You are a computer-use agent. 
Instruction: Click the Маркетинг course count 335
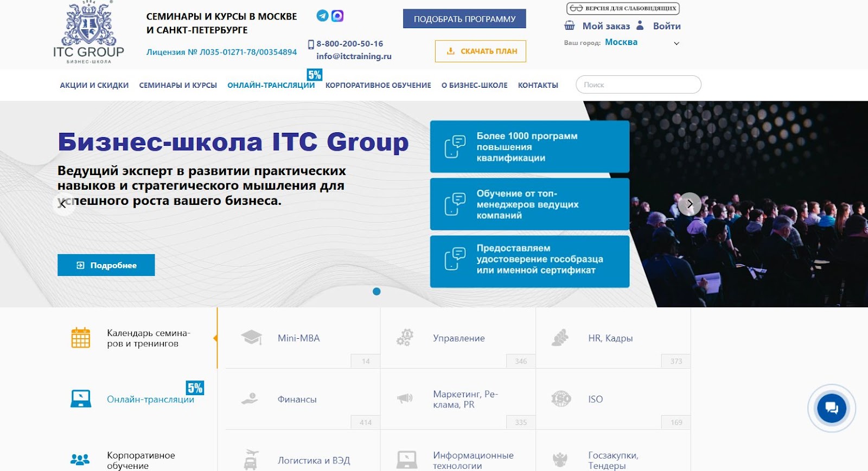tap(521, 422)
